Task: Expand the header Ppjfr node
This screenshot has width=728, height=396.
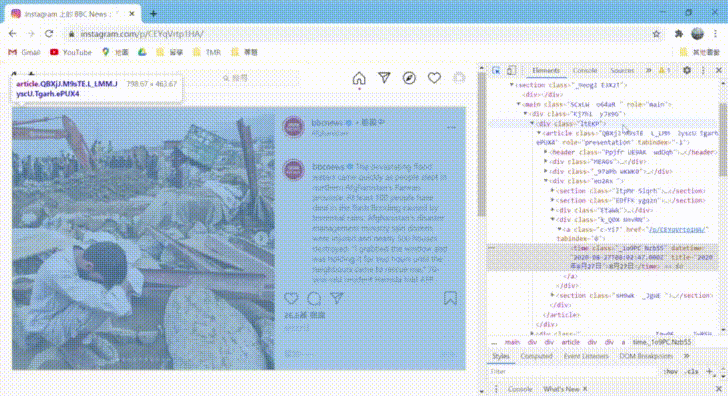Action: [x=546, y=152]
